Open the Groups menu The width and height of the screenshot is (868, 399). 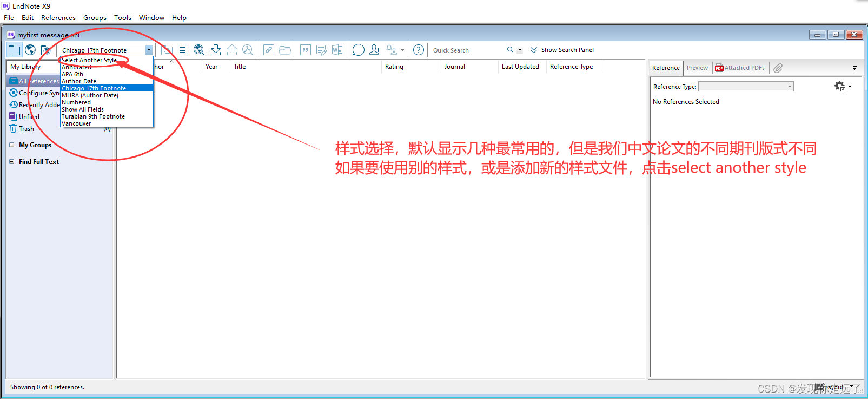pos(95,18)
